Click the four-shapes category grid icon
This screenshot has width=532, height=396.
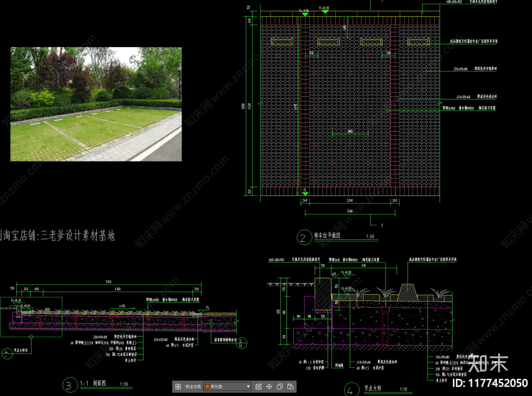[x=178, y=386]
